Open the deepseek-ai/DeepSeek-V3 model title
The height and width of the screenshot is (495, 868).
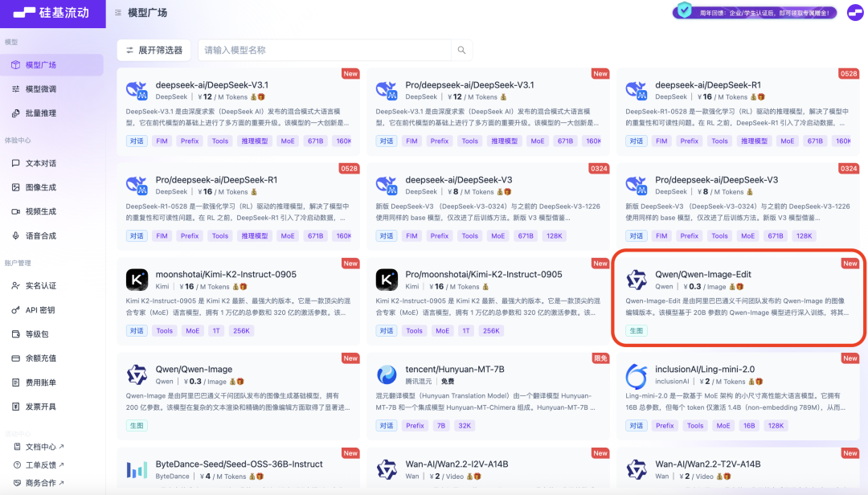[x=458, y=179]
